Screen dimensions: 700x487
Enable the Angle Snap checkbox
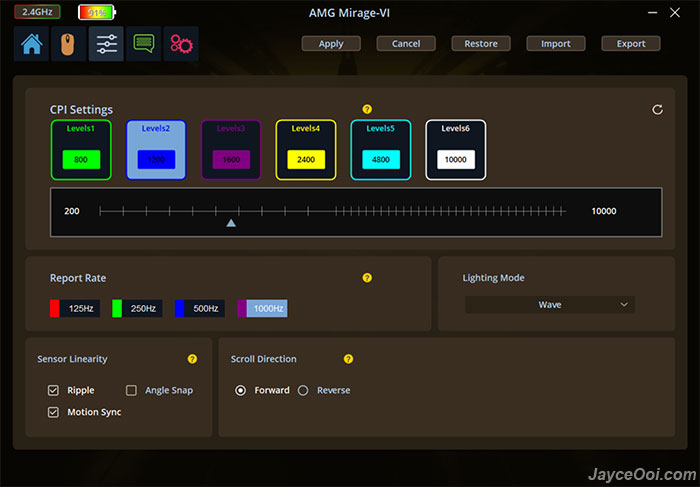pyautogui.click(x=131, y=391)
